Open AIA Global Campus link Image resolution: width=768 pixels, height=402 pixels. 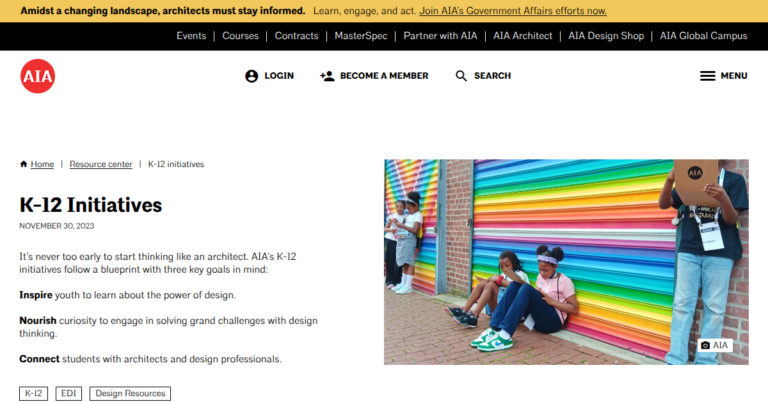tap(703, 36)
